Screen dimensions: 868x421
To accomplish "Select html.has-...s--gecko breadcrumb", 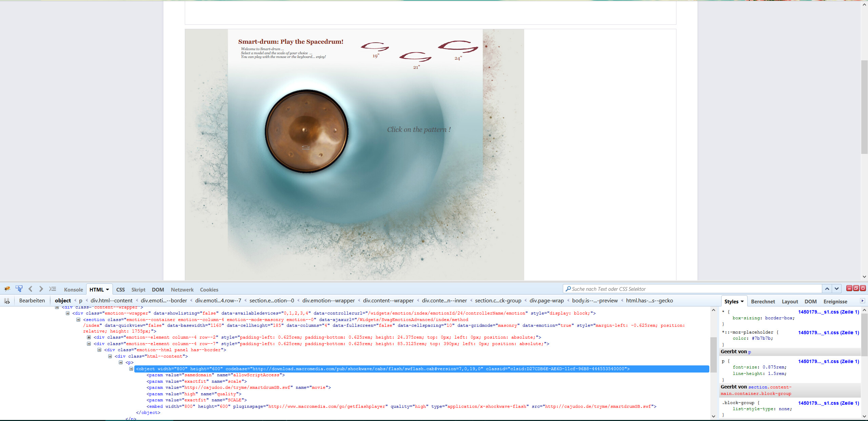I will coord(650,301).
